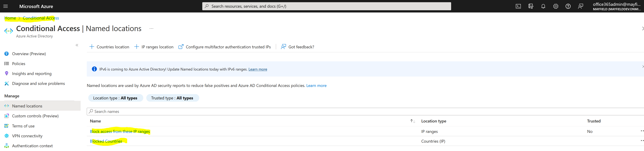Open Blocked Countries location
This screenshot has width=644, height=151.
tap(106, 141)
